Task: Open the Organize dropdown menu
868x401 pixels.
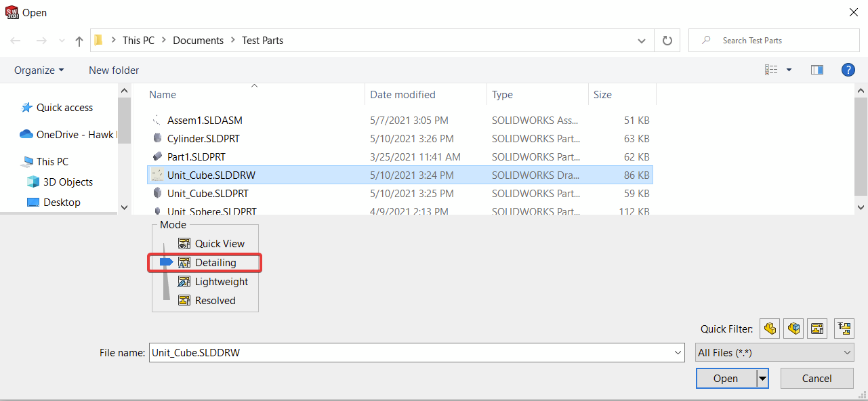Action: [39, 70]
